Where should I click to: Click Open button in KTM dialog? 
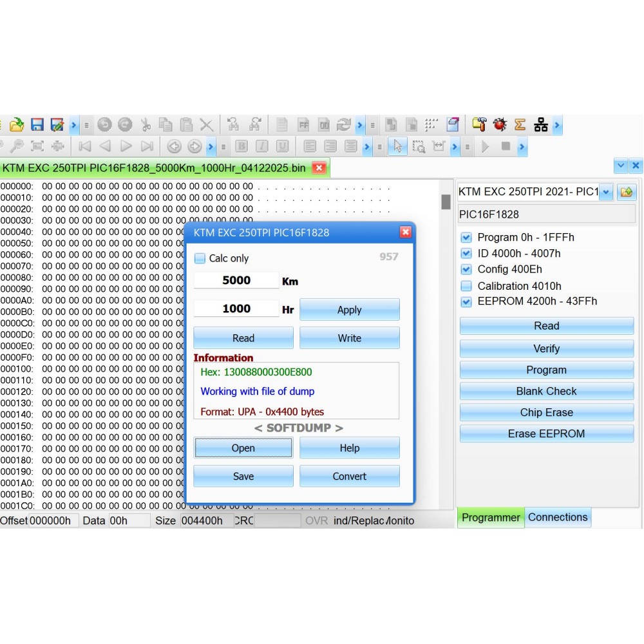pyautogui.click(x=243, y=448)
